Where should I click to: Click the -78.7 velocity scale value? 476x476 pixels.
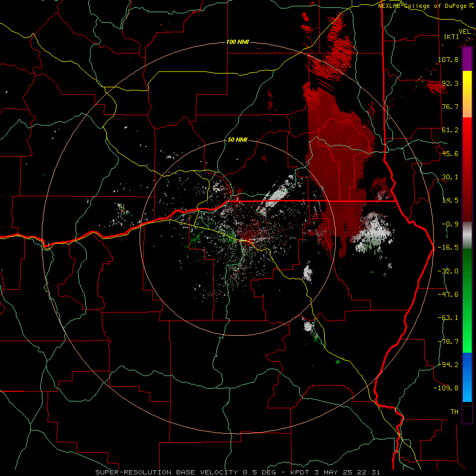pyautogui.click(x=448, y=342)
